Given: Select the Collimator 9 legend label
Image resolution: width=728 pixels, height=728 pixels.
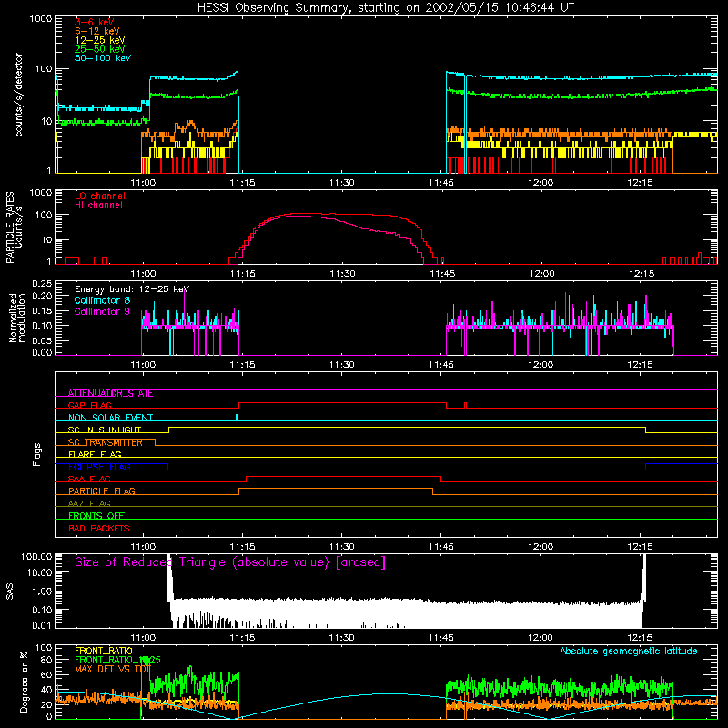Looking at the screenshot, I should tap(102, 311).
